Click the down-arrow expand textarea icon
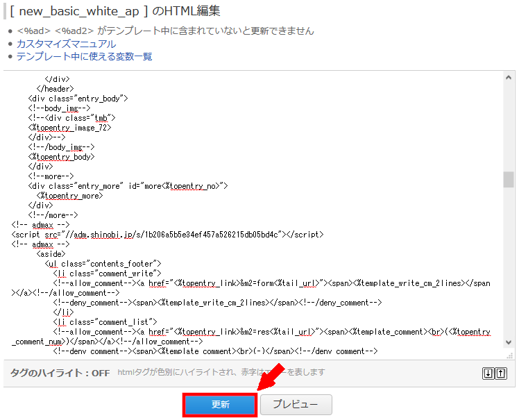The width and height of the screenshot is (519, 420). point(488,373)
